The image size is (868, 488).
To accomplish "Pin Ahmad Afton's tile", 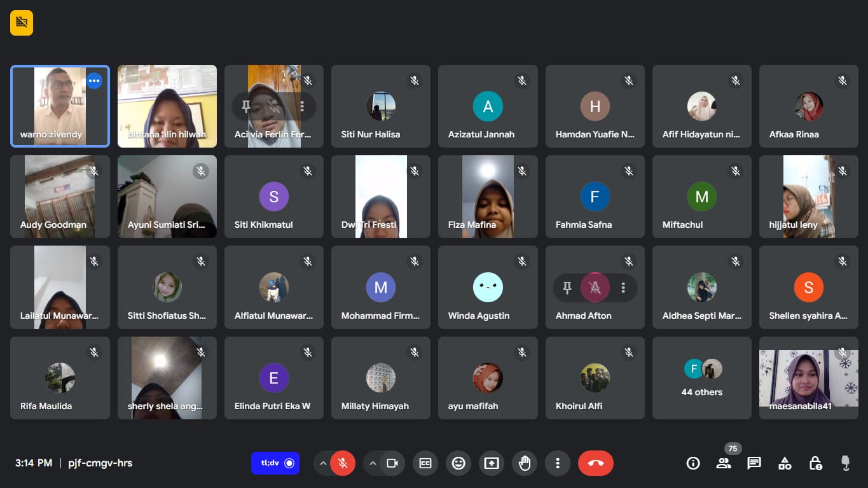I will (567, 288).
